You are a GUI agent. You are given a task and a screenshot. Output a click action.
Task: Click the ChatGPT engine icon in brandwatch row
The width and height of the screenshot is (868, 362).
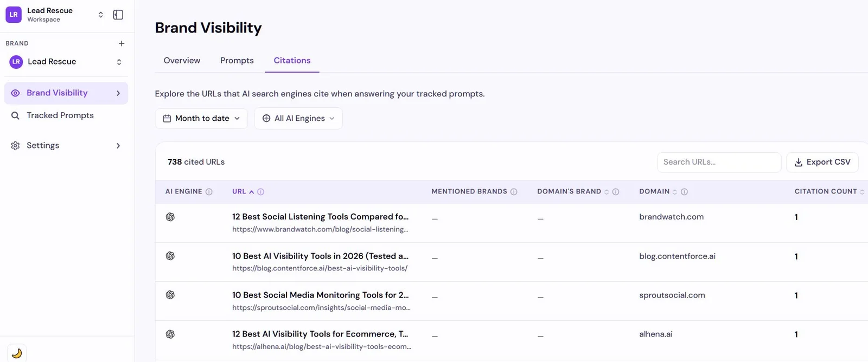click(170, 217)
